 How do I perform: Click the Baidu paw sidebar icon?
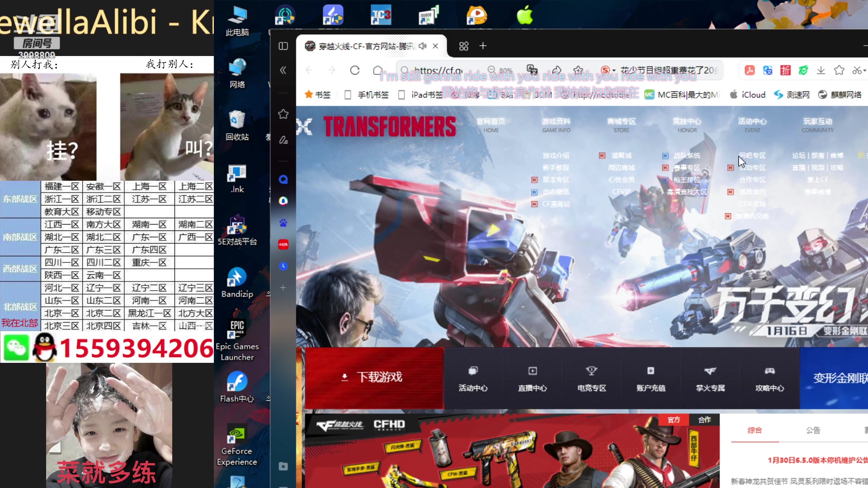[x=283, y=223]
